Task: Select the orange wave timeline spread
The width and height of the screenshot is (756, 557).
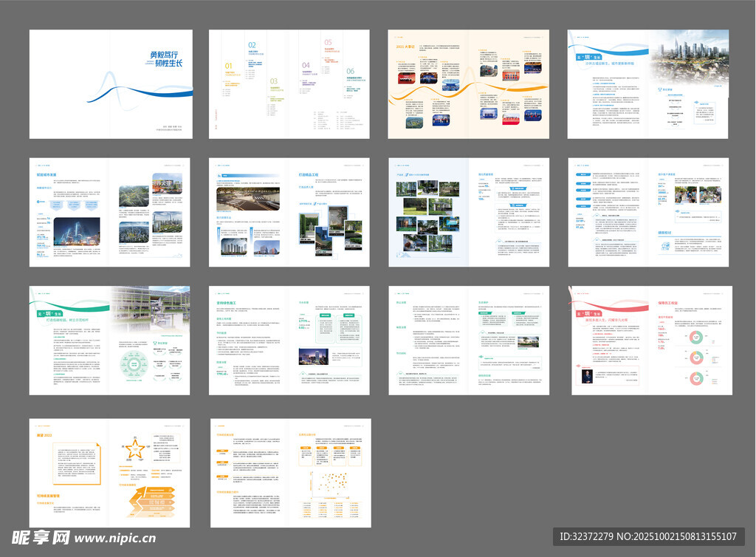Action: pos(469,83)
